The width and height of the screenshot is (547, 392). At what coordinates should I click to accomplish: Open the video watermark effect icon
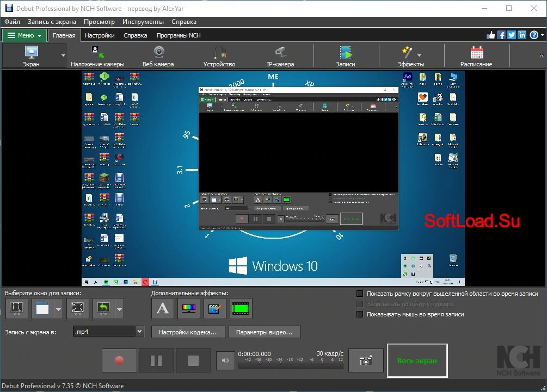pos(214,308)
